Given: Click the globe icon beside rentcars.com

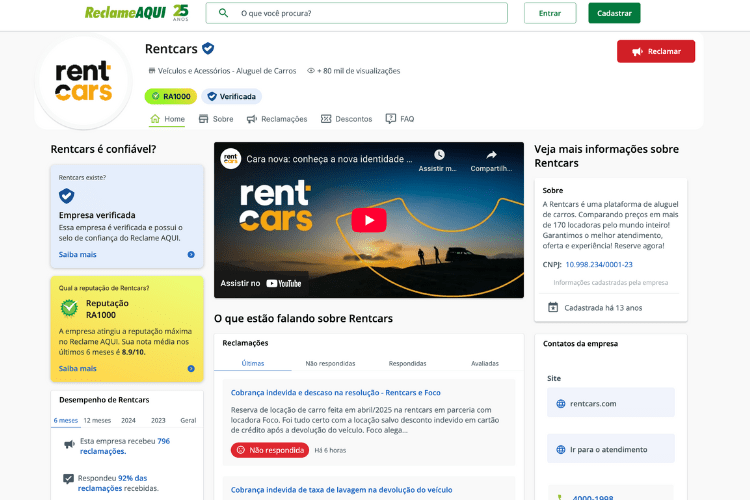Looking at the screenshot, I should 561,403.
